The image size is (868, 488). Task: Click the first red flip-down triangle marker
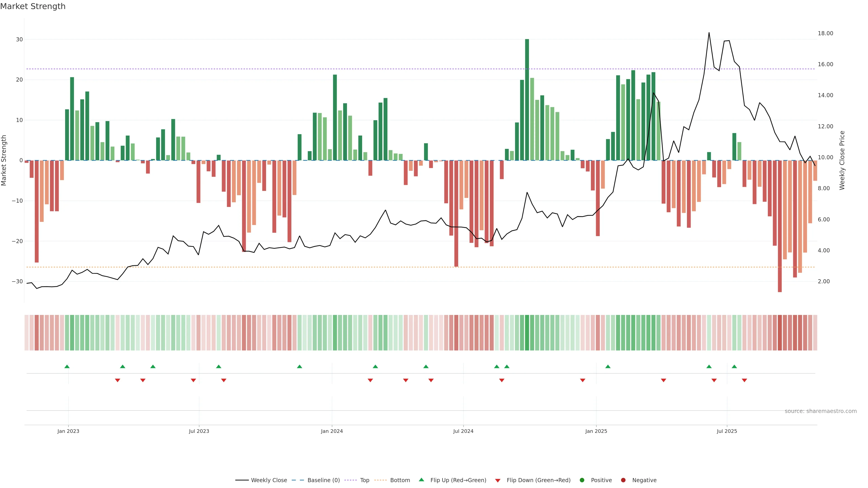click(x=118, y=380)
